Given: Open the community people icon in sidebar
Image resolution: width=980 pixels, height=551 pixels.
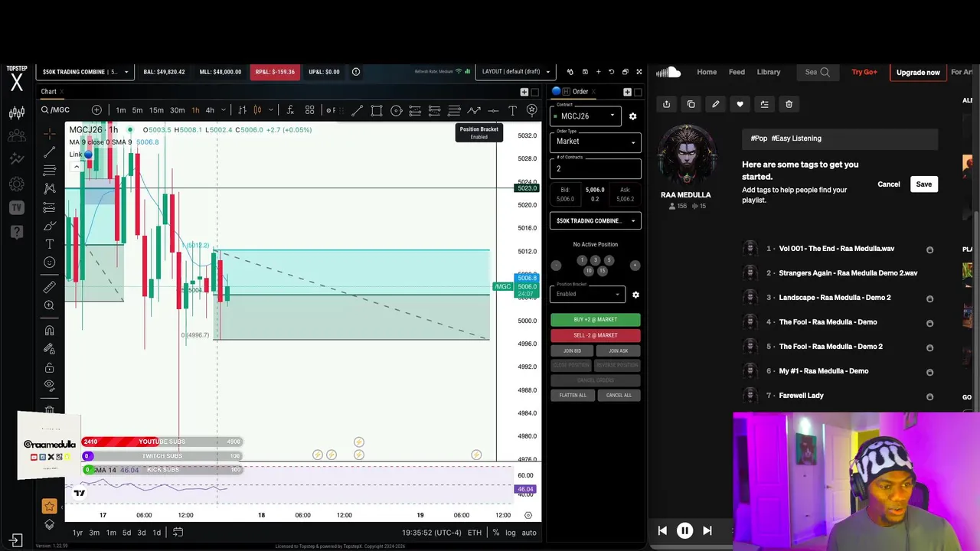Looking at the screenshot, I should [x=16, y=136].
